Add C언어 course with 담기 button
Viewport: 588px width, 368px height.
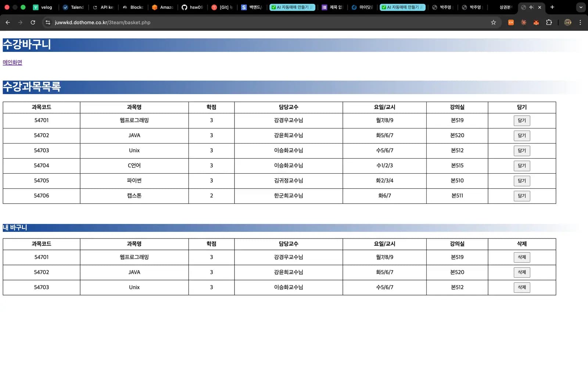point(522,166)
